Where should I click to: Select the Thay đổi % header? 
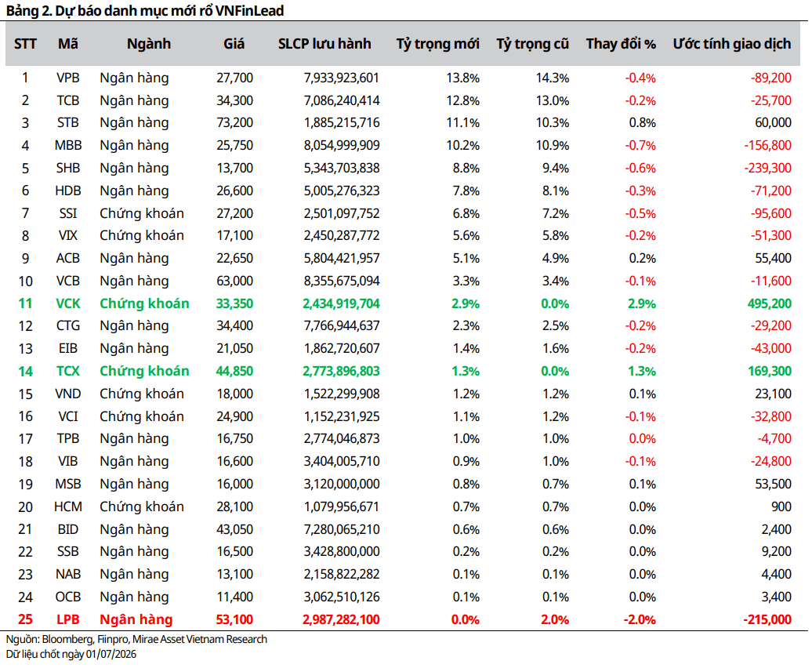click(x=621, y=44)
